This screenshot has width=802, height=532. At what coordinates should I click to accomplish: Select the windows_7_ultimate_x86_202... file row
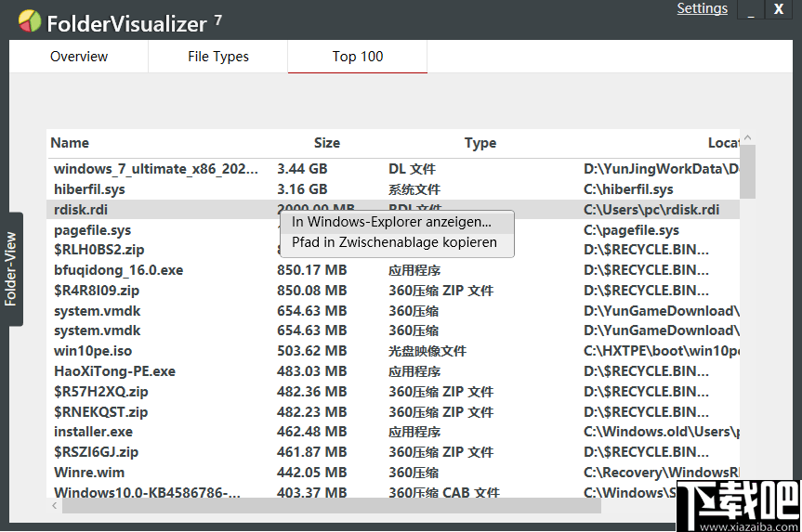393,169
